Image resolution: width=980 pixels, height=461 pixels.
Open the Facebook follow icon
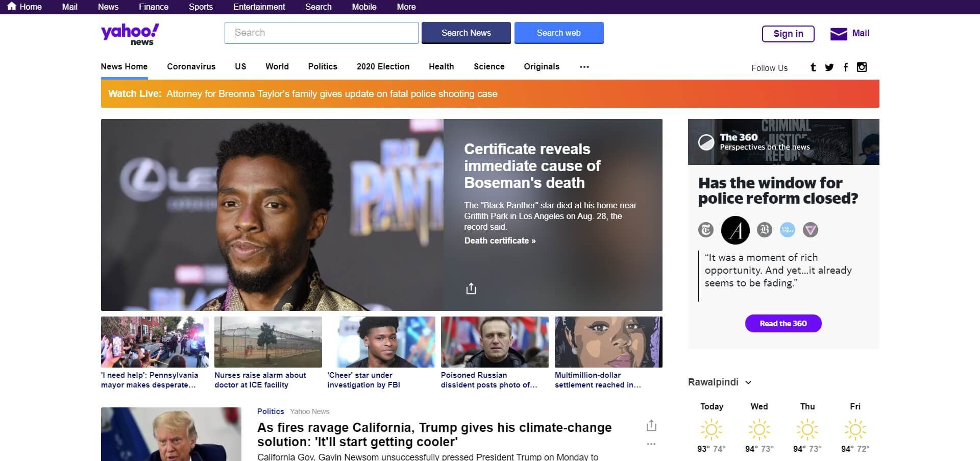click(846, 67)
